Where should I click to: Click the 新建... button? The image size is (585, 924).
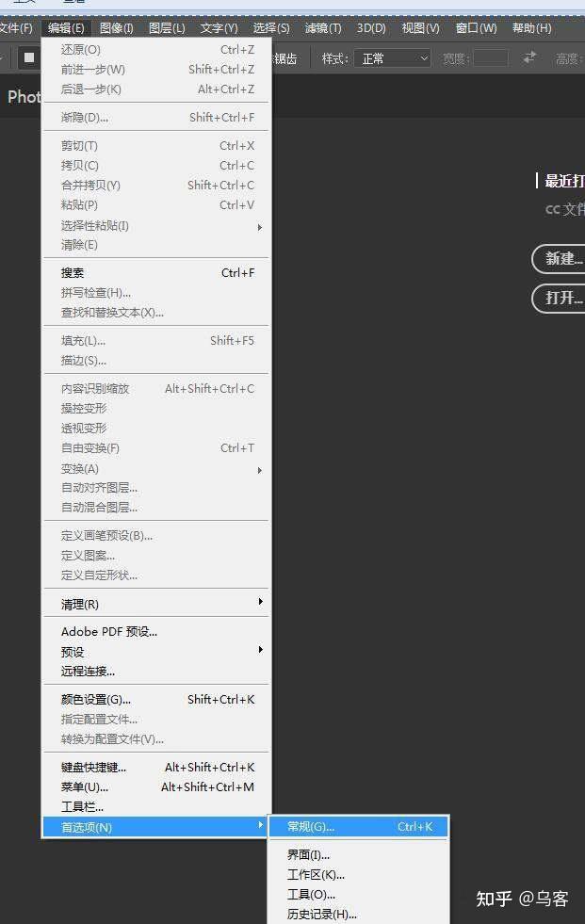click(x=560, y=259)
